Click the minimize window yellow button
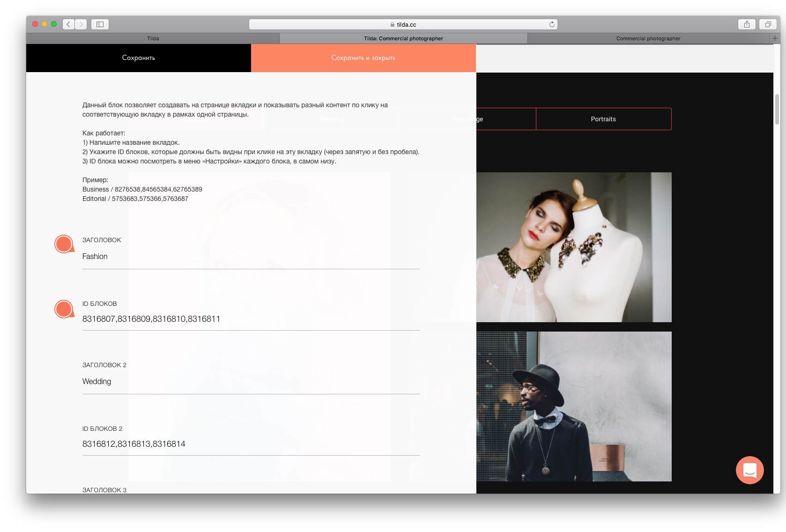 (x=44, y=24)
